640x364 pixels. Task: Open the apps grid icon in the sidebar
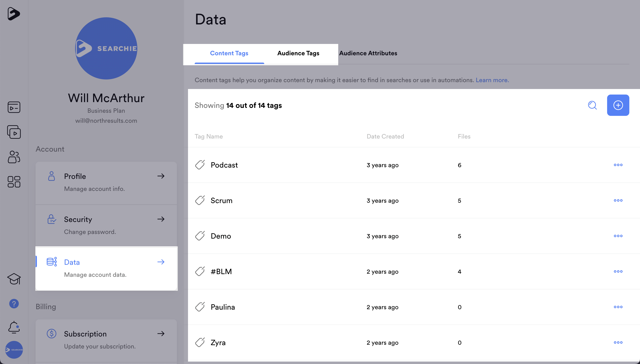[14, 182]
